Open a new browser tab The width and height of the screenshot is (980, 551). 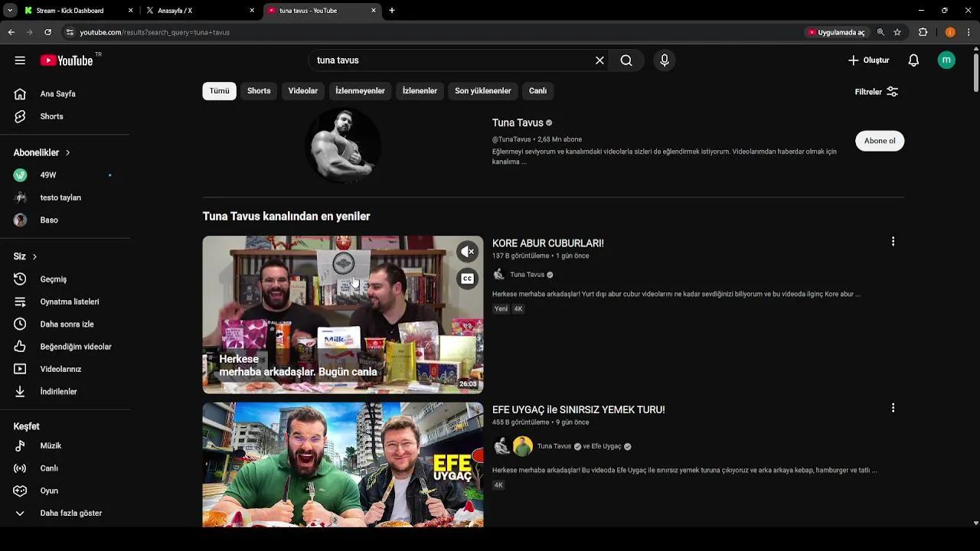(392, 11)
